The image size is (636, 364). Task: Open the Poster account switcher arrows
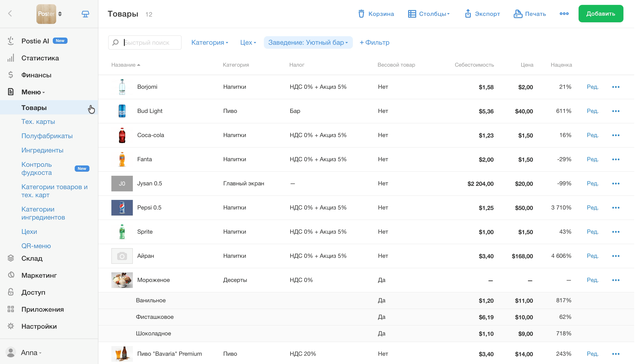click(60, 14)
